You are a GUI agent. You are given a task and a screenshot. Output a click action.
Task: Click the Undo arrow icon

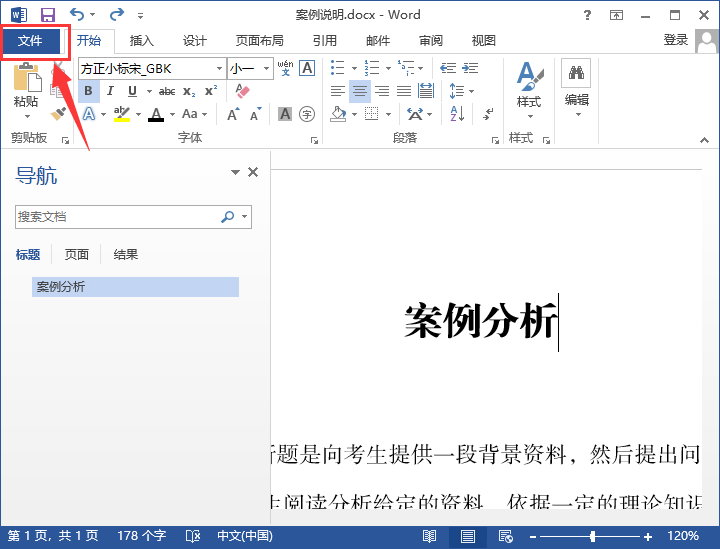tap(77, 15)
